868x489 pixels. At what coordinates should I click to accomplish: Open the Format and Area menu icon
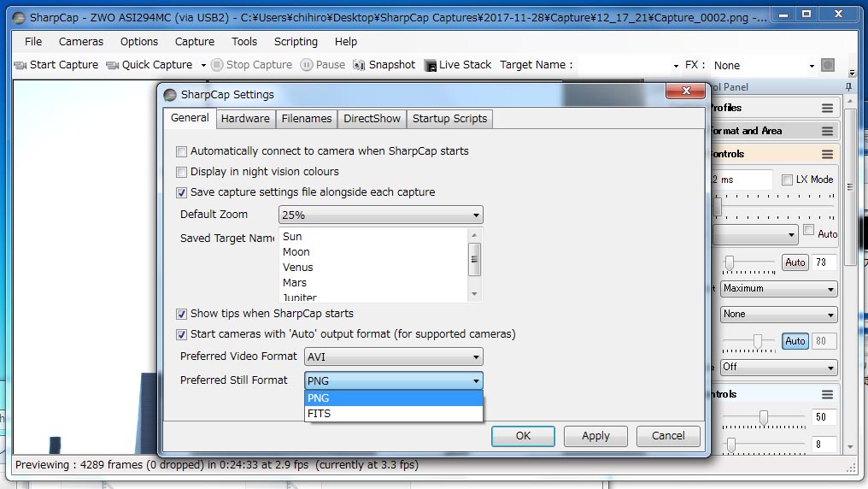[x=827, y=132]
